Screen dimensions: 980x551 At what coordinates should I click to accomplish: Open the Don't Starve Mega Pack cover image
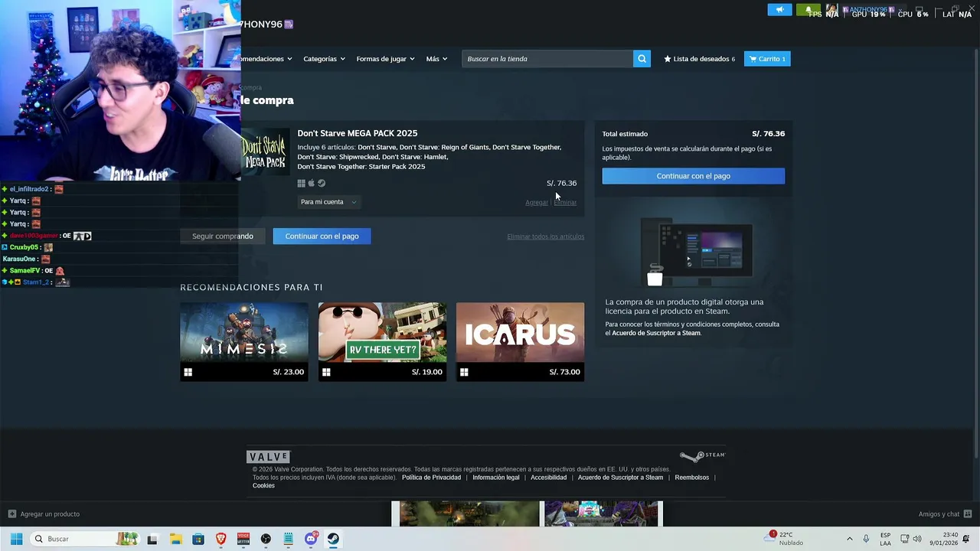(x=266, y=152)
